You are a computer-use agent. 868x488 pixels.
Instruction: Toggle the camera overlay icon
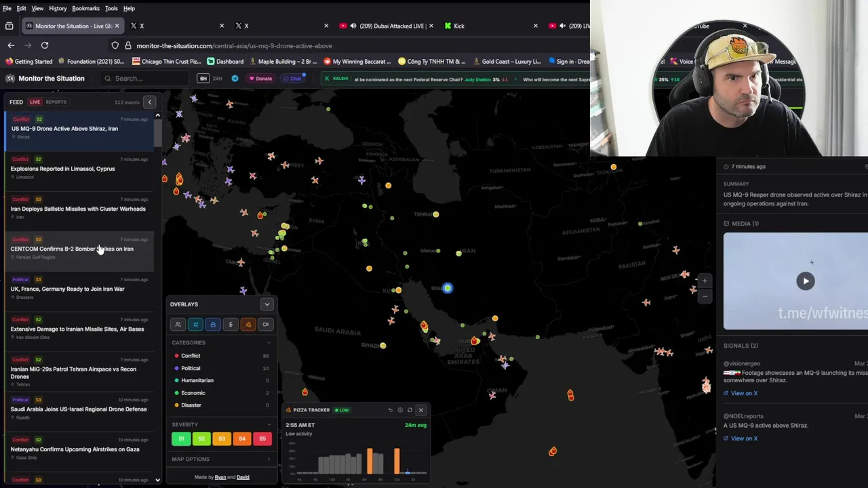pos(266,325)
